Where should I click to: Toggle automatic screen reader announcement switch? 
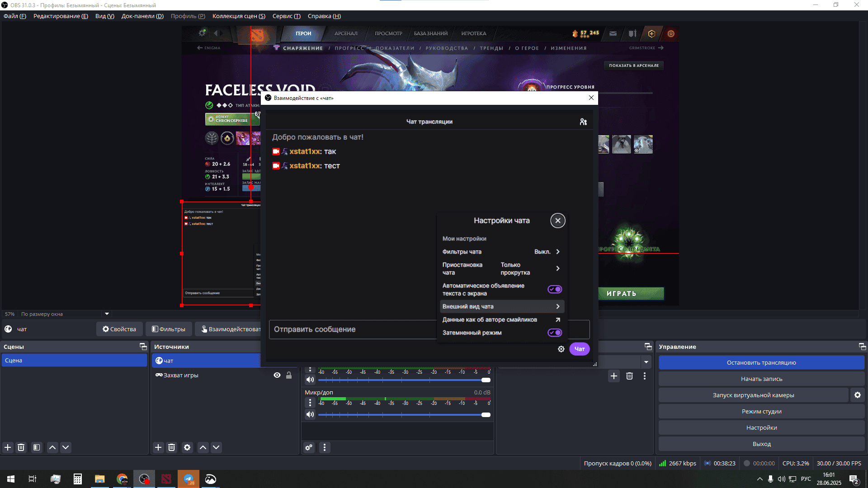555,289
